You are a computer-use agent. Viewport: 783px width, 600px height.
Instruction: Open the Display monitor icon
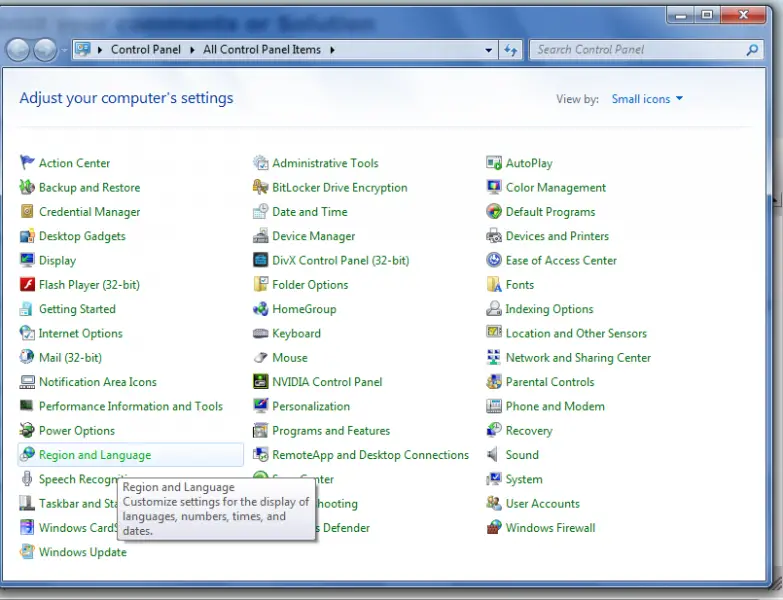click(x=27, y=260)
